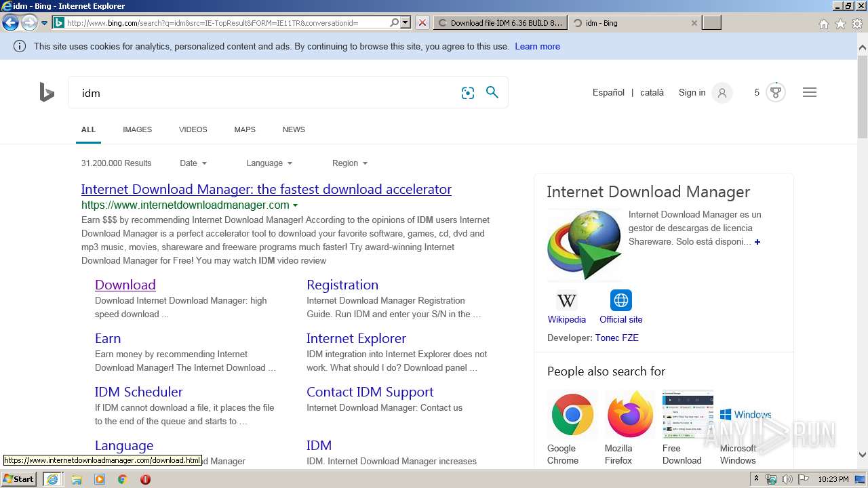This screenshot has height=488, width=868.
Task: Switch language to Español
Action: 608,93
